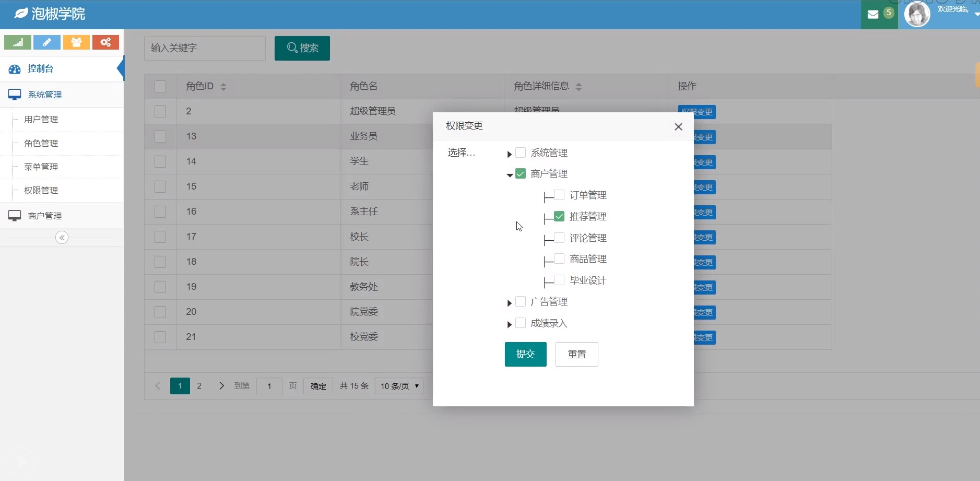
Task: Expand the 系统管理 permission tree node
Action: pos(509,153)
